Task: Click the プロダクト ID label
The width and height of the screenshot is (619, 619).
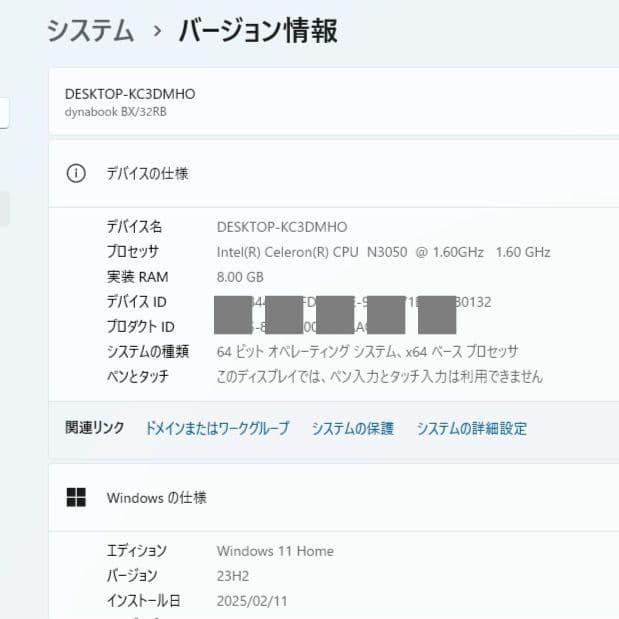Action: [141, 327]
